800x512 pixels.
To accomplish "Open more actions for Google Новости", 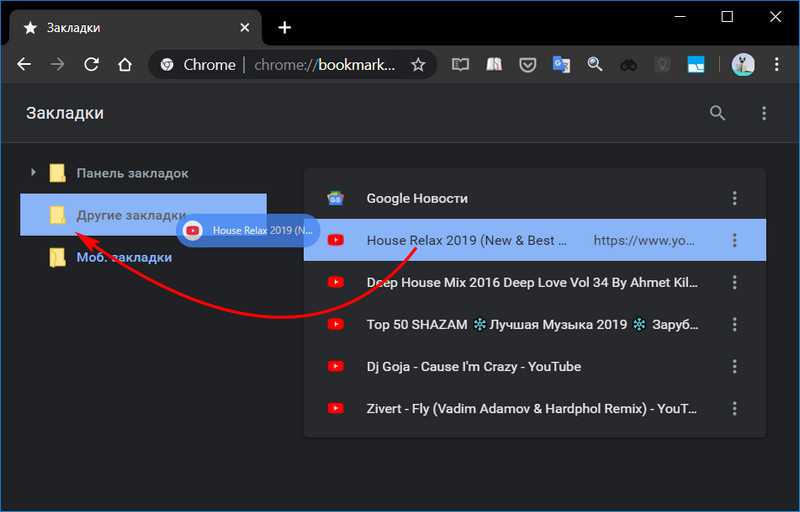I will pyautogui.click(x=735, y=198).
